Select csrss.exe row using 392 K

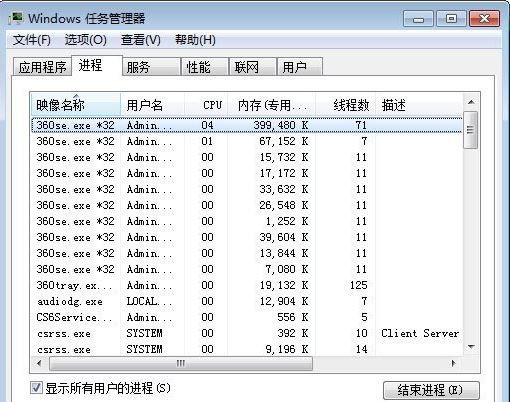(x=247, y=333)
